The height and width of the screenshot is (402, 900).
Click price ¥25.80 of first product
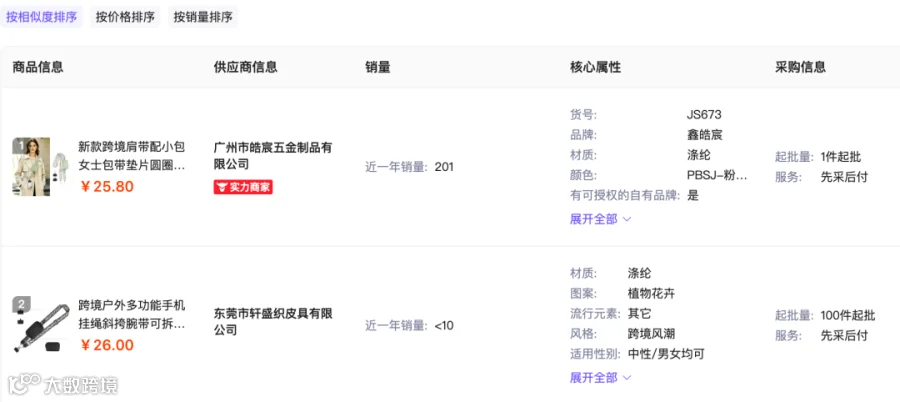click(x=107, y=187)
